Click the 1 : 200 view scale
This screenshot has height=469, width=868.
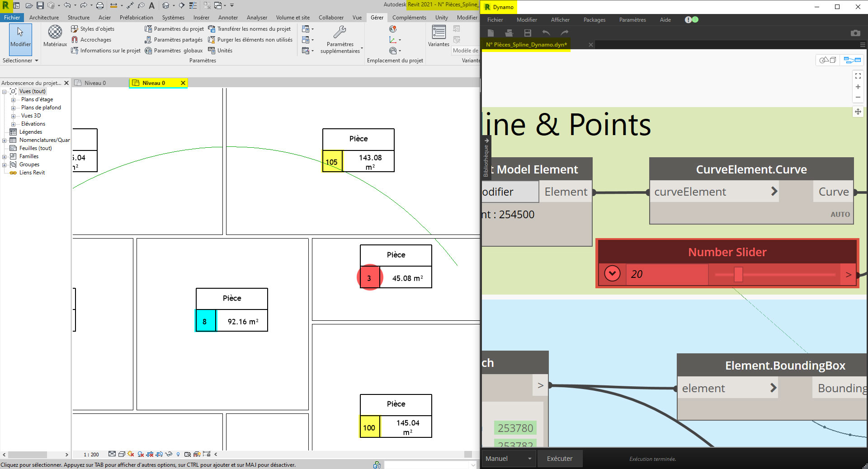(91, 455)
